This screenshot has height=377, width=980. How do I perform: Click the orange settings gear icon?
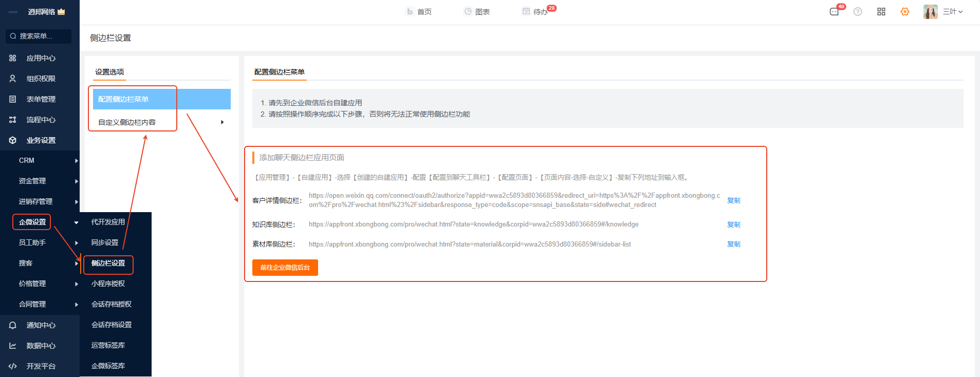[x=905, y=12]
